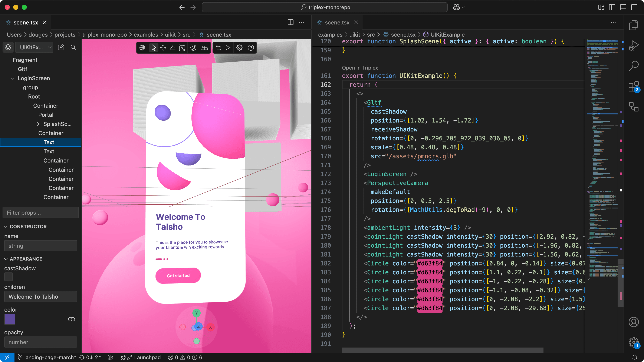
Task: Toggle the castShadow checkbox
Action: [x=9, y=277]
